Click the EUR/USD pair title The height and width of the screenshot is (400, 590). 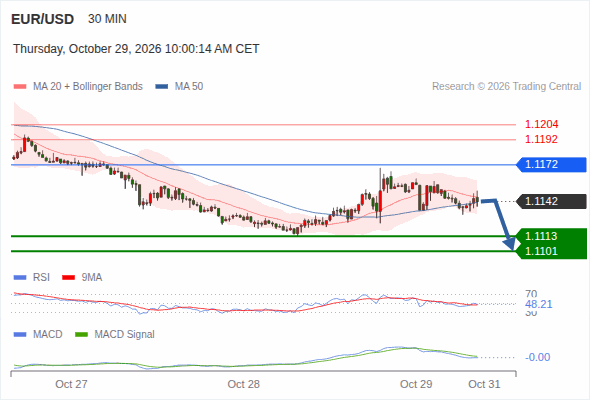[43, 19]
